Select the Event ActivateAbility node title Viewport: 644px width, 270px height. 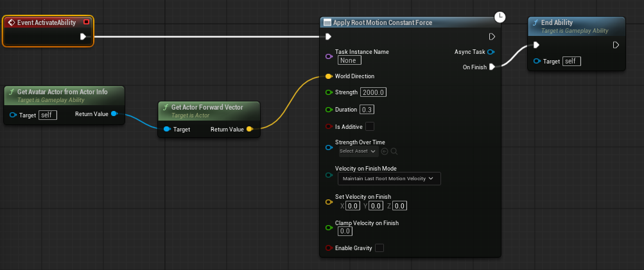coord(46,22)
